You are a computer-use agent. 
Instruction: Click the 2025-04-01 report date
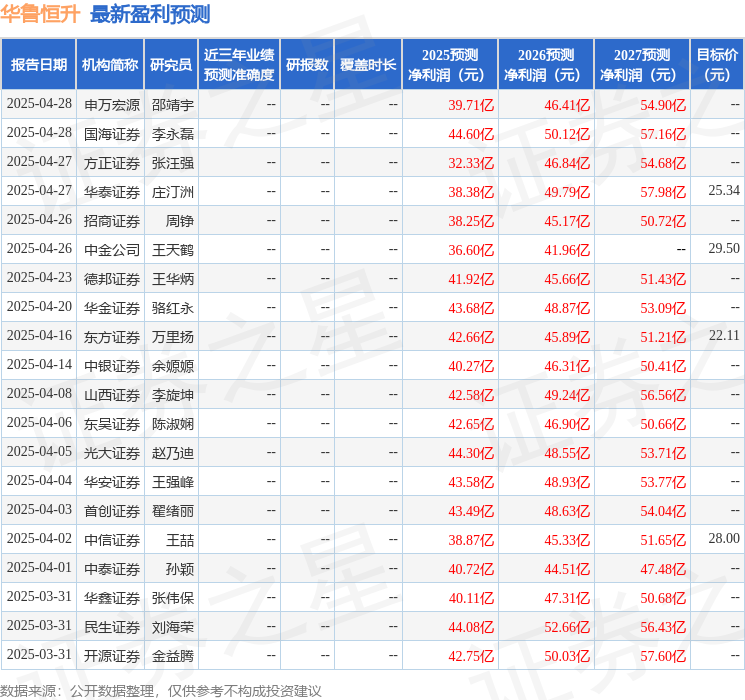tap(39, 567)
